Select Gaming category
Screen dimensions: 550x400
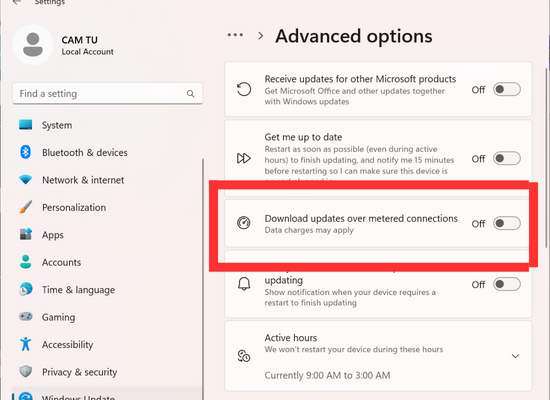(107, 316)
